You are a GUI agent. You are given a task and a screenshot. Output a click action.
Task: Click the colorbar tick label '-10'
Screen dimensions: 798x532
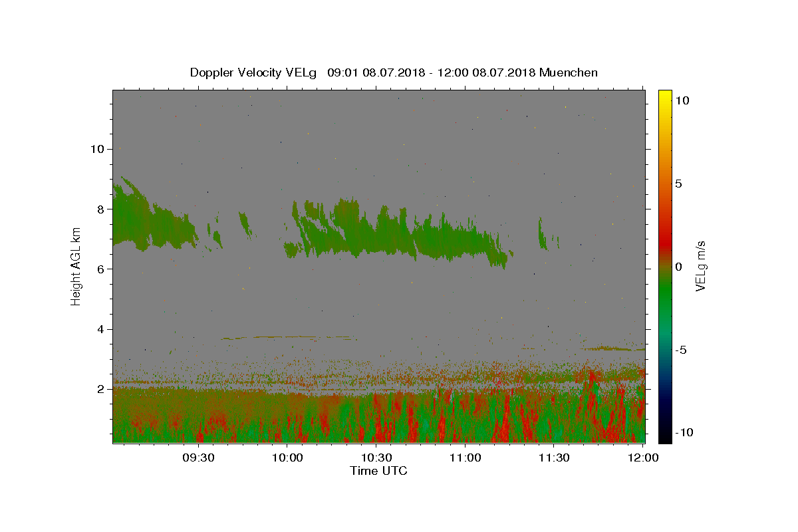coord(683,432)
